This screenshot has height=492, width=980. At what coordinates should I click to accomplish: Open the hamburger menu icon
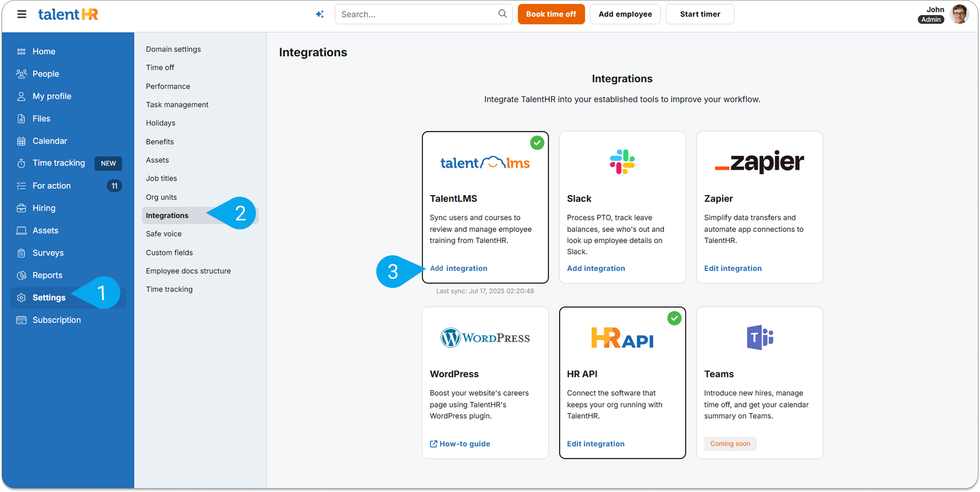(22, 14)
